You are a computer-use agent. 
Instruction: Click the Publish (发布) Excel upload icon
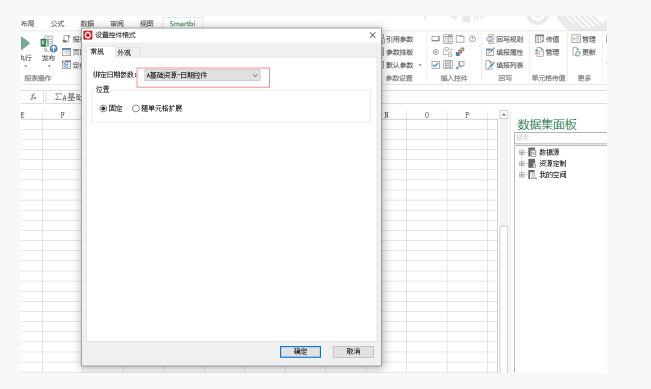pyautogui.click(x=48, y=44)
